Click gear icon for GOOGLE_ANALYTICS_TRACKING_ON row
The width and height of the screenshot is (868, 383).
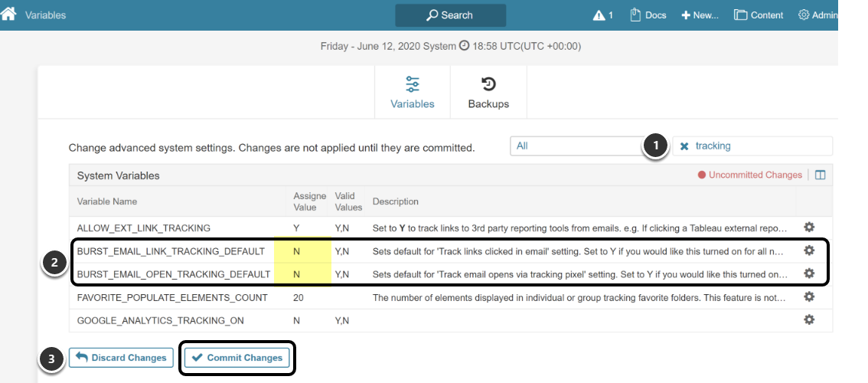(809, 319)
